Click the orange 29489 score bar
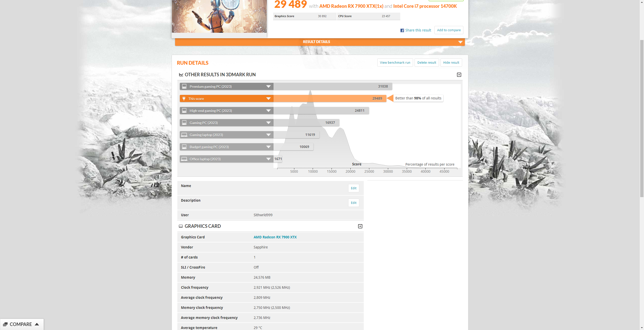This screenshot has height=330, width=644. tap(330, 99)
